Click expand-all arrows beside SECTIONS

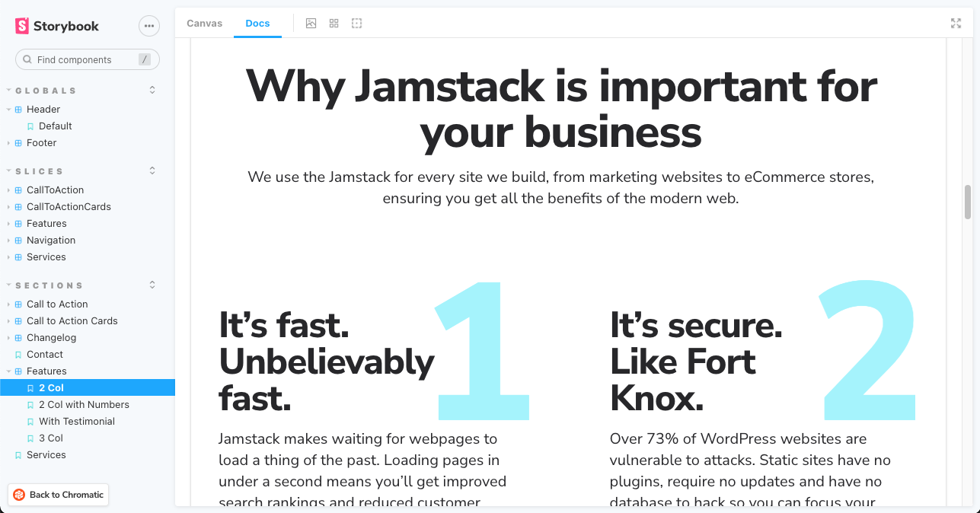pyautogui.click(x=152, y=285)
